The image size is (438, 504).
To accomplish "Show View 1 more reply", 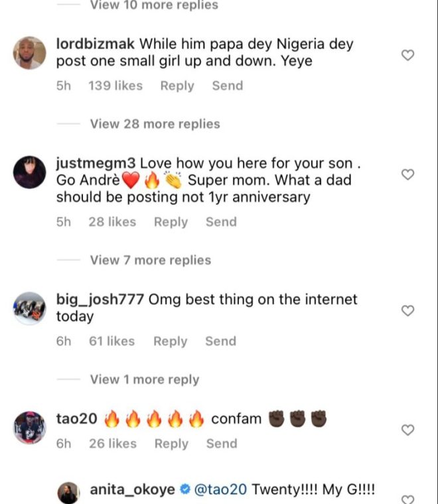I will [145, 380].
